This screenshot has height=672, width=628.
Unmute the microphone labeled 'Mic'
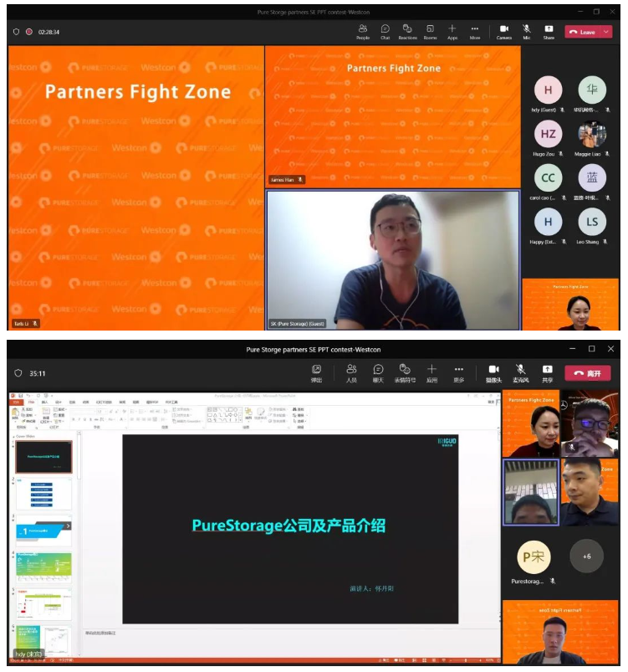527,32
